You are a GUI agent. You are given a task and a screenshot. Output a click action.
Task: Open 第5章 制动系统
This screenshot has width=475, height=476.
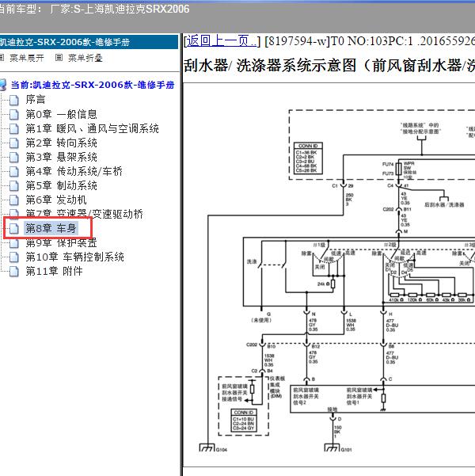61,185
